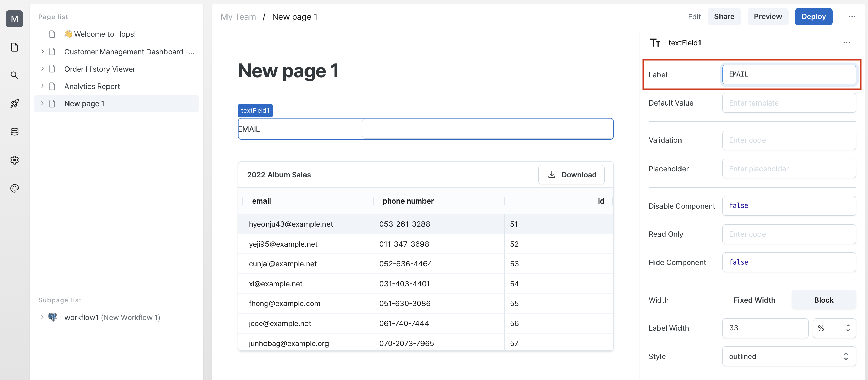868x380 pixels.
Task: Open textField1 panel three-dot options
Action: (847, 43)
